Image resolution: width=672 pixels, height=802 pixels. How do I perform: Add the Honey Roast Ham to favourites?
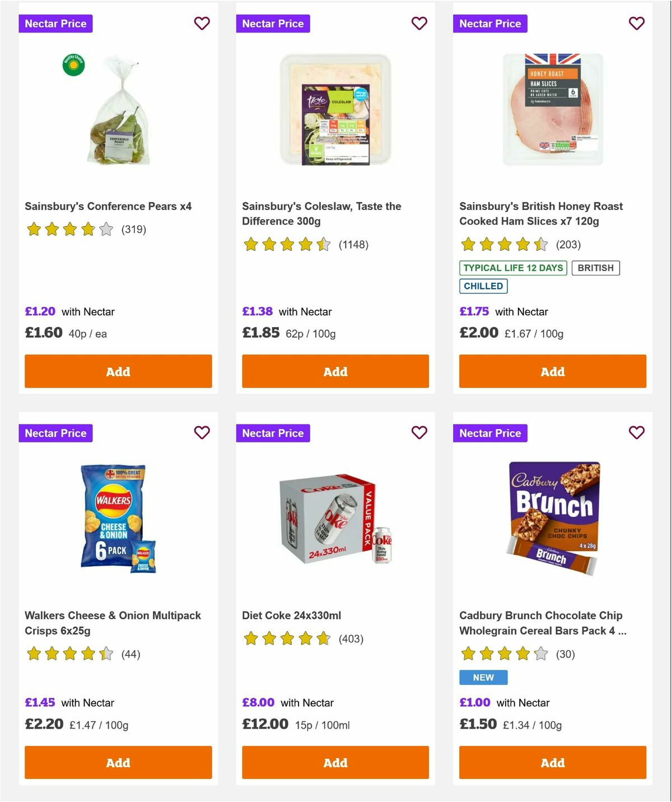(x=636, y=24)
